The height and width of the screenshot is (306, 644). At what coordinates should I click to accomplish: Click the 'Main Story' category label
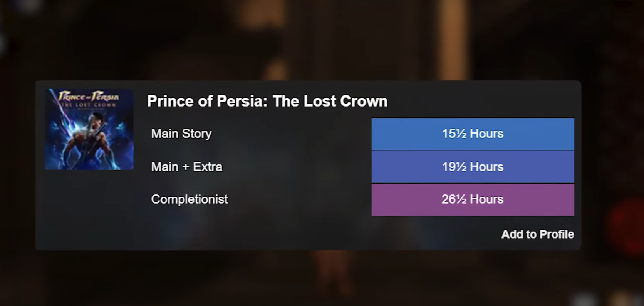click(x=181, y=134)
